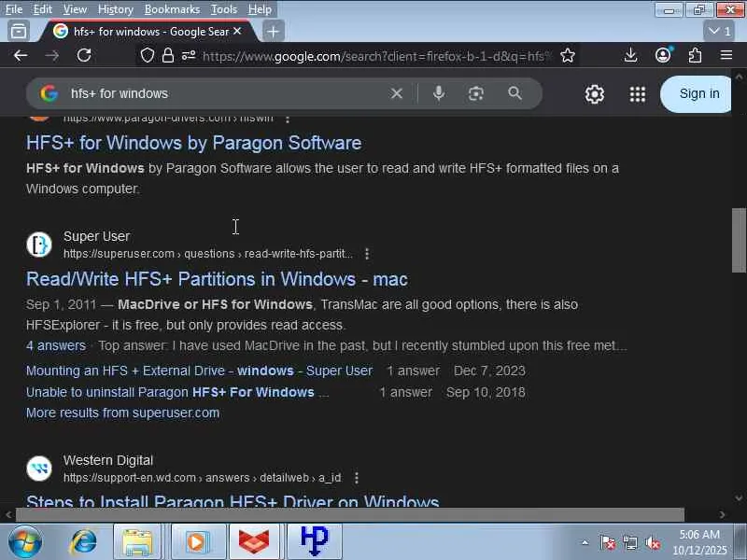Viewport: 747px width, 560px height.
Task: Open the View menu
Action: coord(75,9)
